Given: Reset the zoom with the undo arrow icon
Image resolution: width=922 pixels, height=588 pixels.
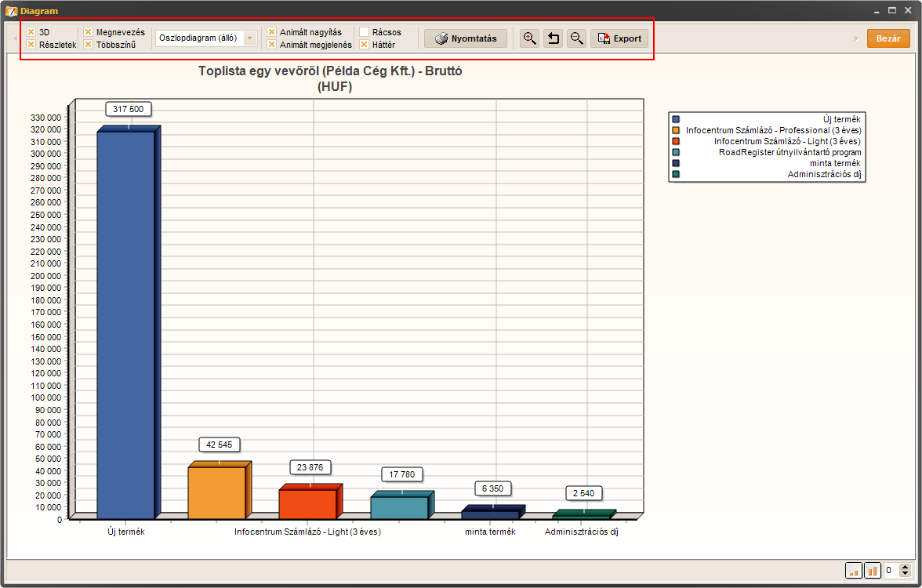Looking at the screenshot, I should pyautogui.click(x=553, y=39).
